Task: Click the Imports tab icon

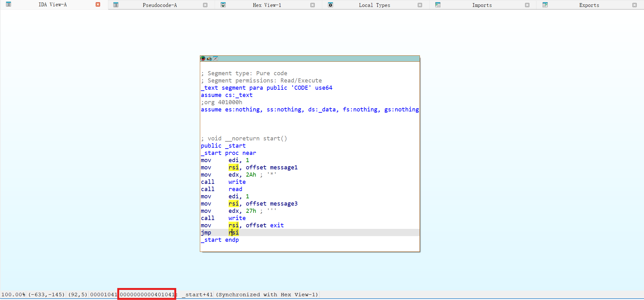Action: 438,5
